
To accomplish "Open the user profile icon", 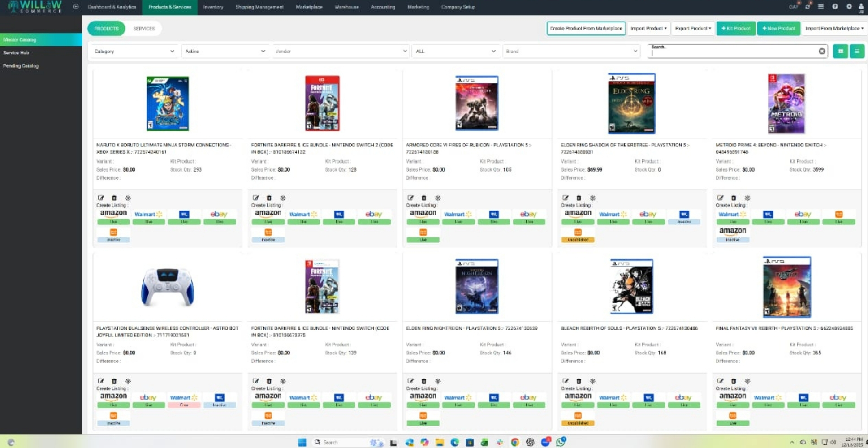I will tap(861, 7).
